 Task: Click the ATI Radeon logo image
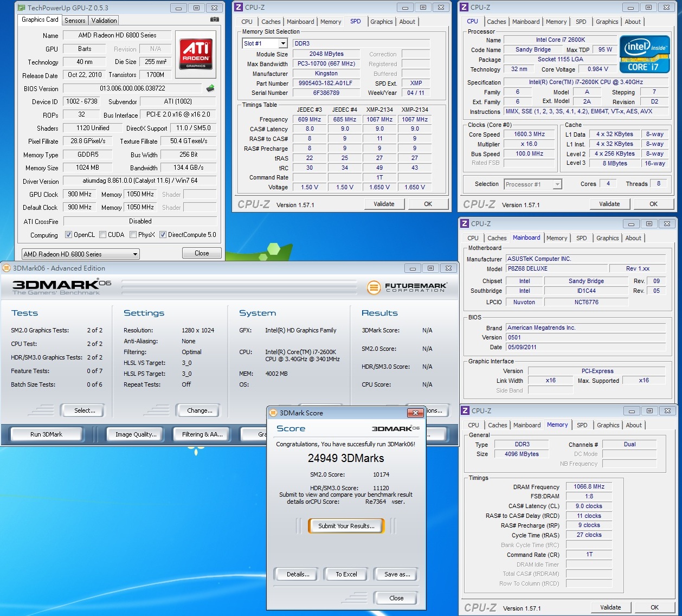coord(195,54)
